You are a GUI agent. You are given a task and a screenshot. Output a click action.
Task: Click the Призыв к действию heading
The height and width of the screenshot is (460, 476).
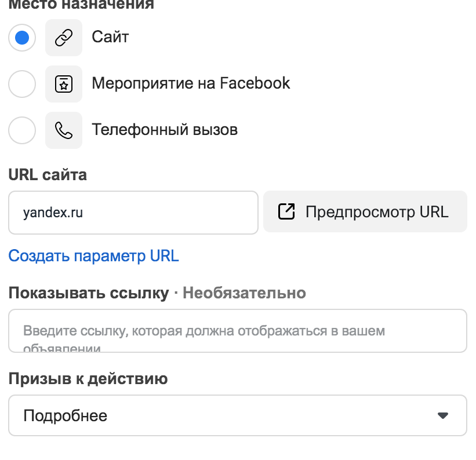[88, 379]
